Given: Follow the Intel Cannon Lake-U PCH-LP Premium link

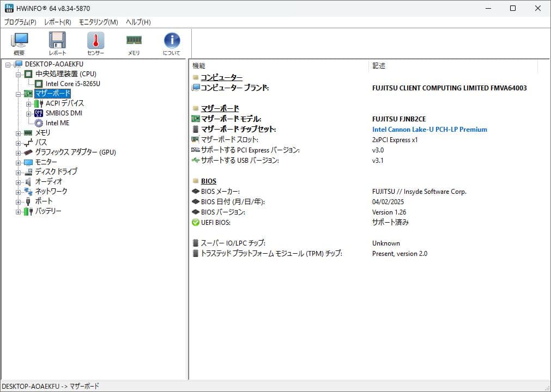Looking at the screenshot, I should 429,130.
